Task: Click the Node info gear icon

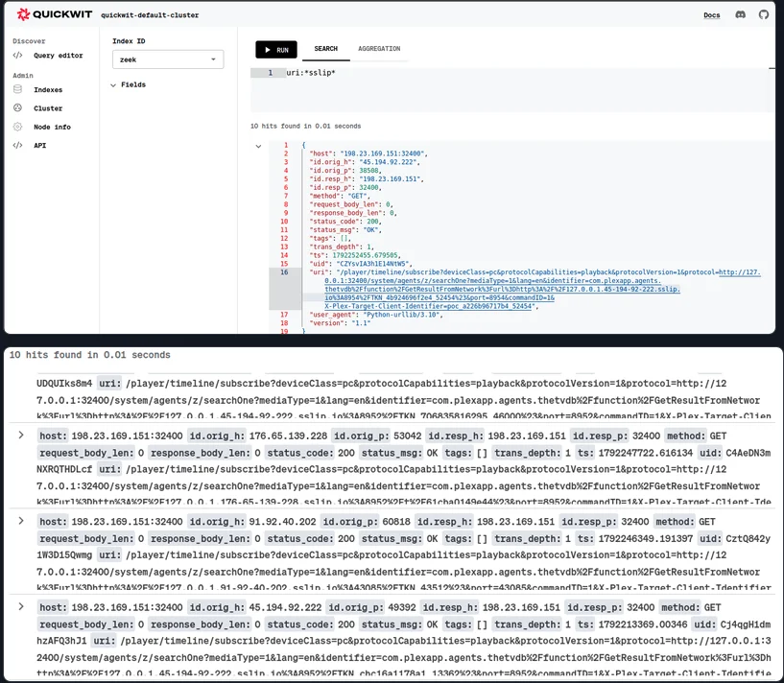Action: click(18, 127)
